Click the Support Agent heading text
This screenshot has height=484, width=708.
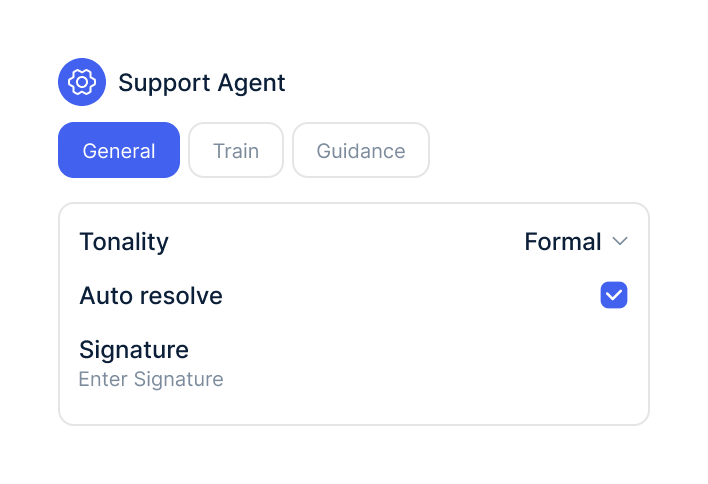201,83
